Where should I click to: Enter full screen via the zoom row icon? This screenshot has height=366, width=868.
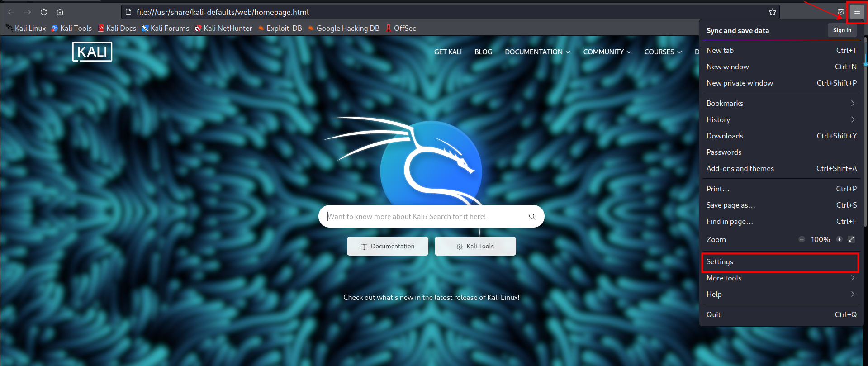coord(851,239)
